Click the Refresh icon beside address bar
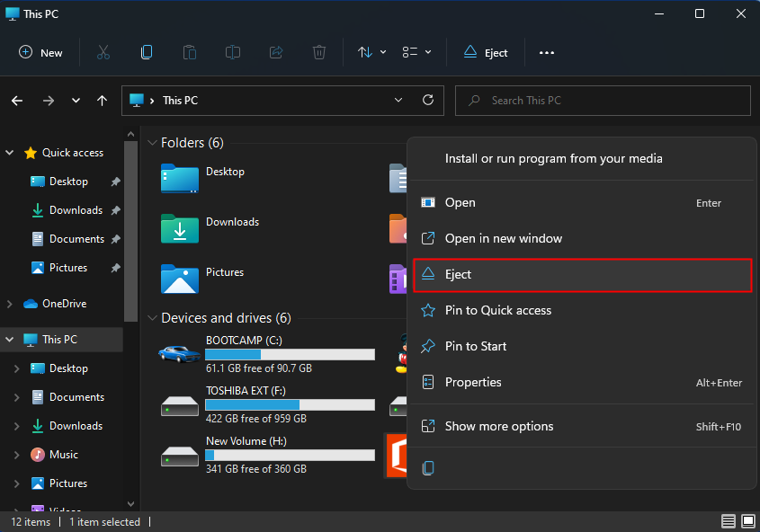This screenshot has width=760, height=532. [428, 100]
